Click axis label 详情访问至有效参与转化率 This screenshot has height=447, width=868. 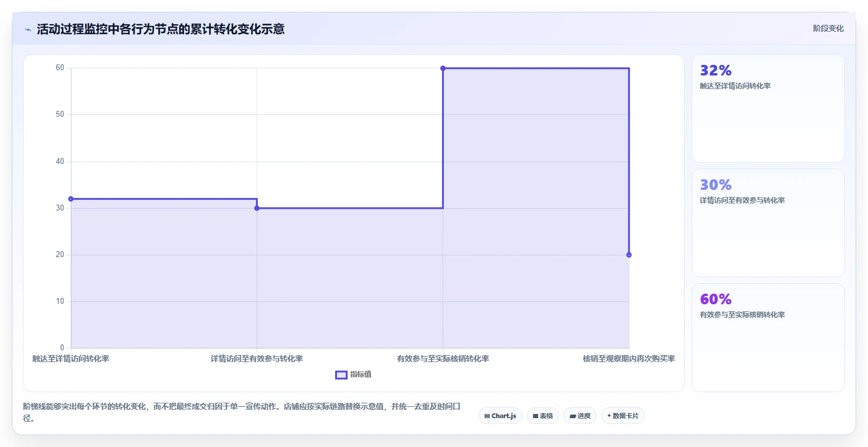pyautogui.click(x=257, y=359)
